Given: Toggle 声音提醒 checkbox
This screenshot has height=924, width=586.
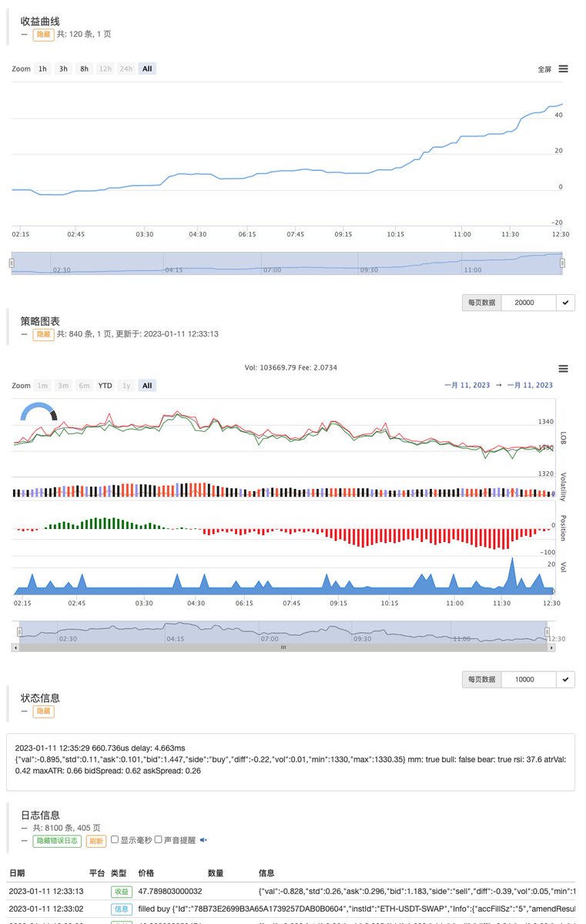Looking at the screenshot, I should (159, 840).
